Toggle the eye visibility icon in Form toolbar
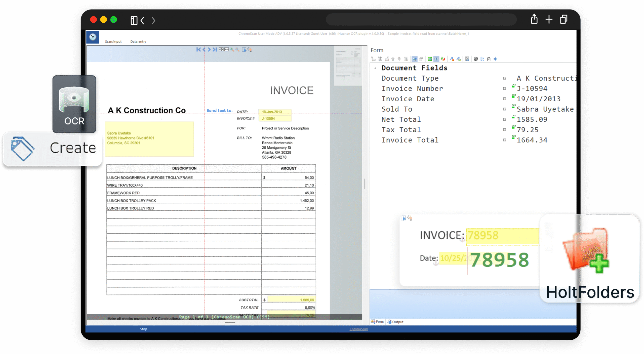The height and width of the screenshot is (354, 644). coord(436,59)
